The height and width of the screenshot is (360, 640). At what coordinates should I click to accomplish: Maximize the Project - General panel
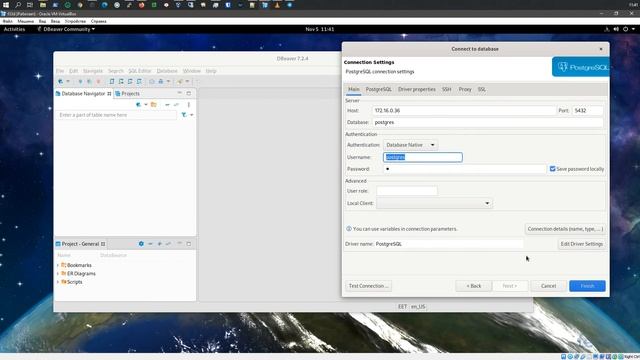pos(189,244)
